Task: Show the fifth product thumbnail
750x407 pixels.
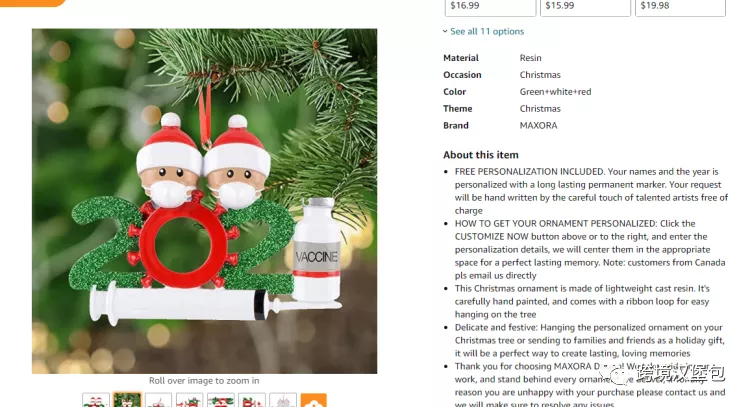Action: pos(221,400)
